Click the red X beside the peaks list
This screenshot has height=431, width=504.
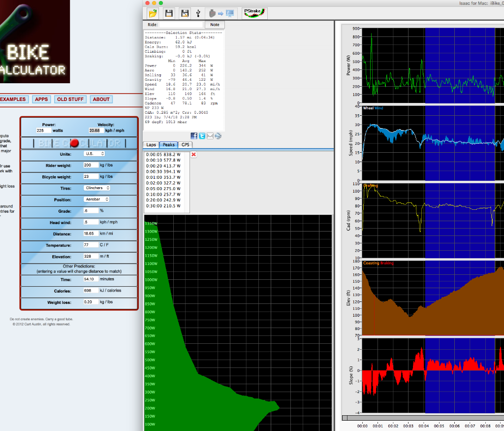[193, 155]
